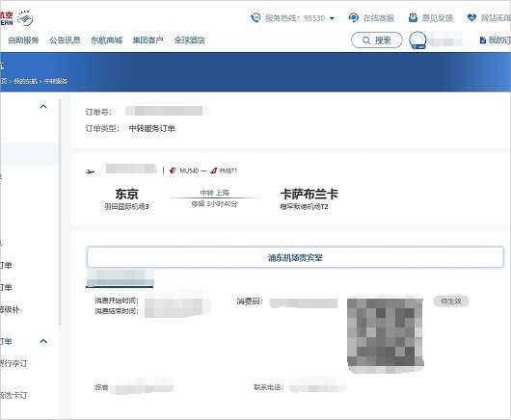The image size is (511, 420).
Task: Select the blurred tab under the lounge button
Action: (x=120, y=278)
